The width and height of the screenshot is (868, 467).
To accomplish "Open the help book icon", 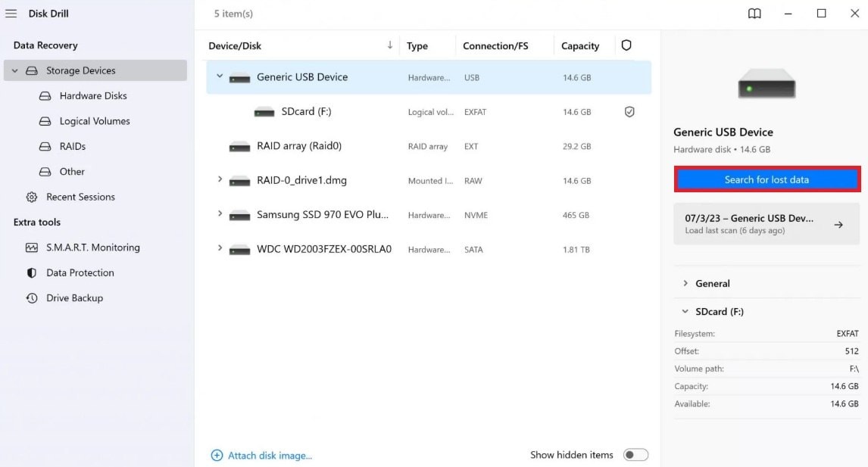I will [x=754, y=14].
